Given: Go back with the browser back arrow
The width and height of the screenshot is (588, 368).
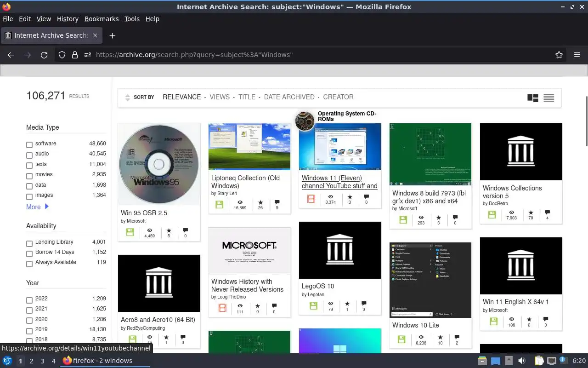Looking at the screenshot, I should 11,55.
